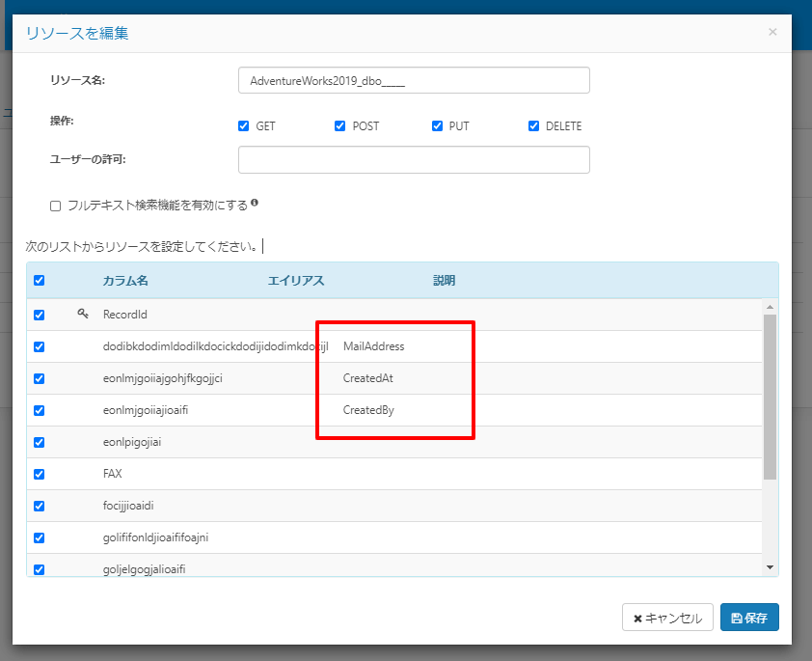Uncheck the CreatedBy row checkbox

point(39,410)
